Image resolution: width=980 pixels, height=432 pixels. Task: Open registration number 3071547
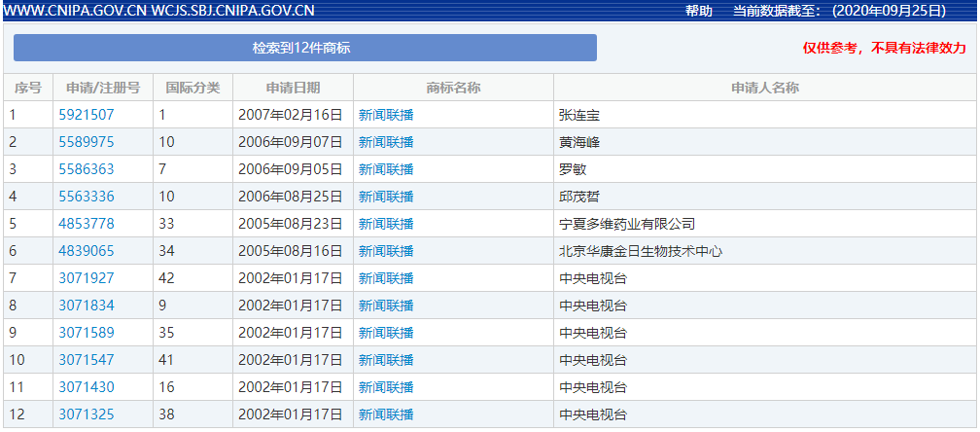point(87,359)
